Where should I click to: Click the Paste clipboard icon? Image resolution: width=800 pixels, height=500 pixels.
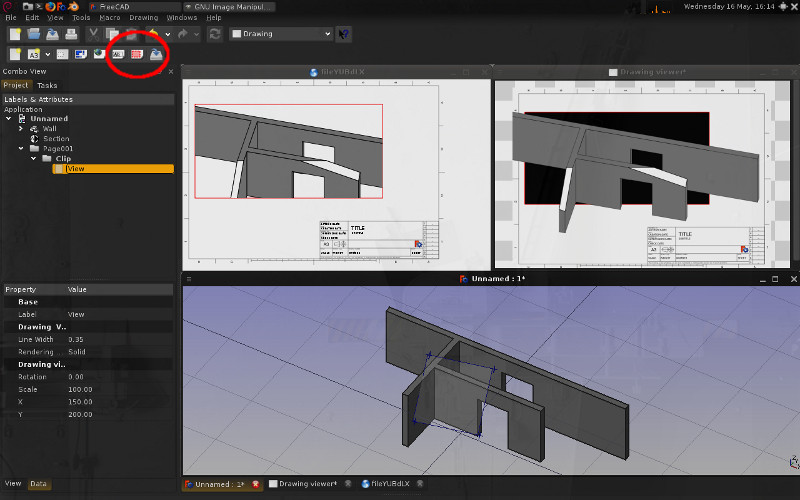click(131, 34)
